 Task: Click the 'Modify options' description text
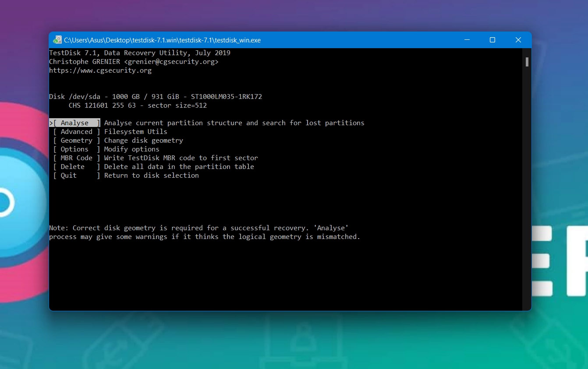coord(132,149)
